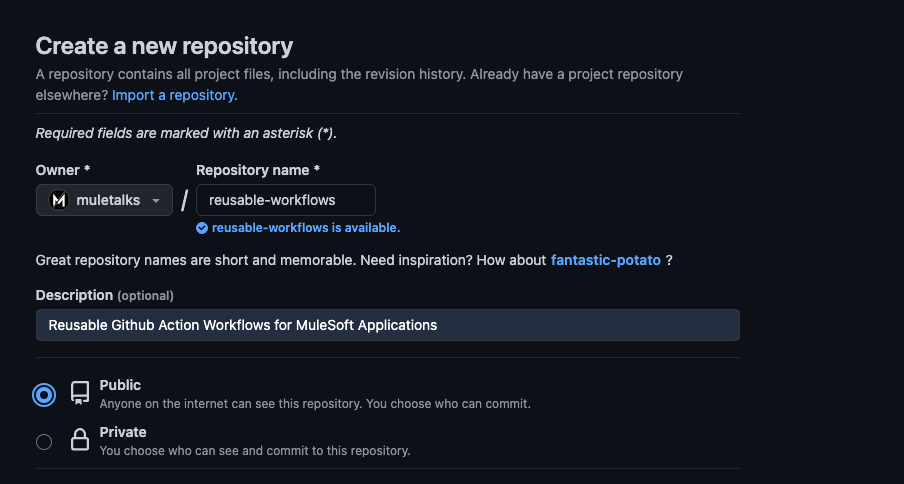Click the Repository name input field
904x484 pixels.
(x=286, y=200)
